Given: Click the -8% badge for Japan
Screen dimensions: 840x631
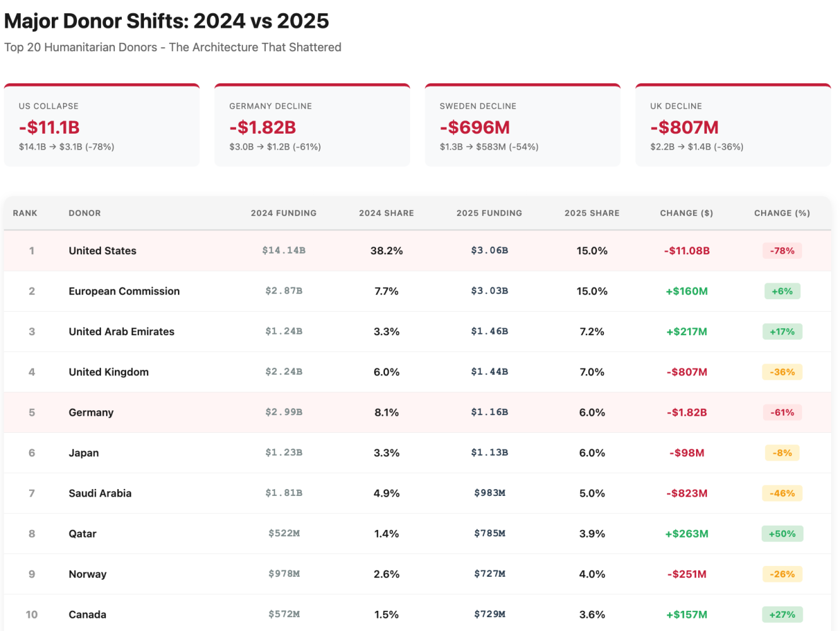Looking at the screenshot, I should tap(782, 452).
